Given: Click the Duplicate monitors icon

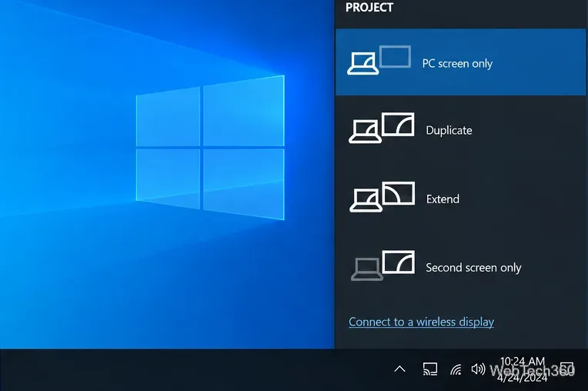Looking at the screenshot, I should click(x=382, y=128).
